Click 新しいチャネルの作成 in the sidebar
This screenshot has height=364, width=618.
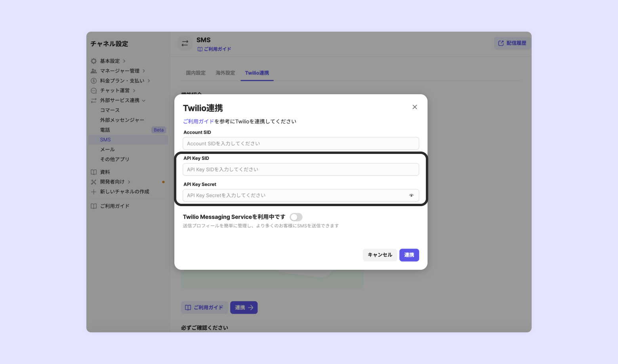point(124,191)
